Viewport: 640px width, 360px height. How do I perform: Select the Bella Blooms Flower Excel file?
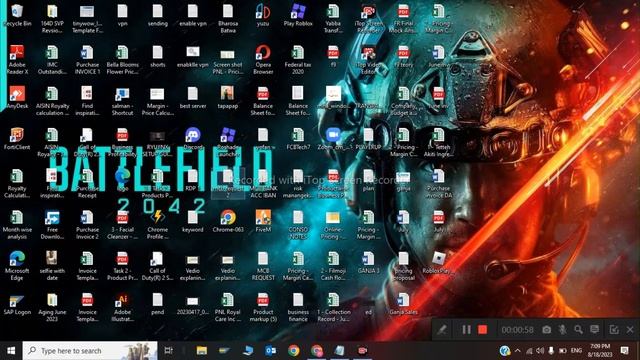pyautogui.click(x=122, y=60)
